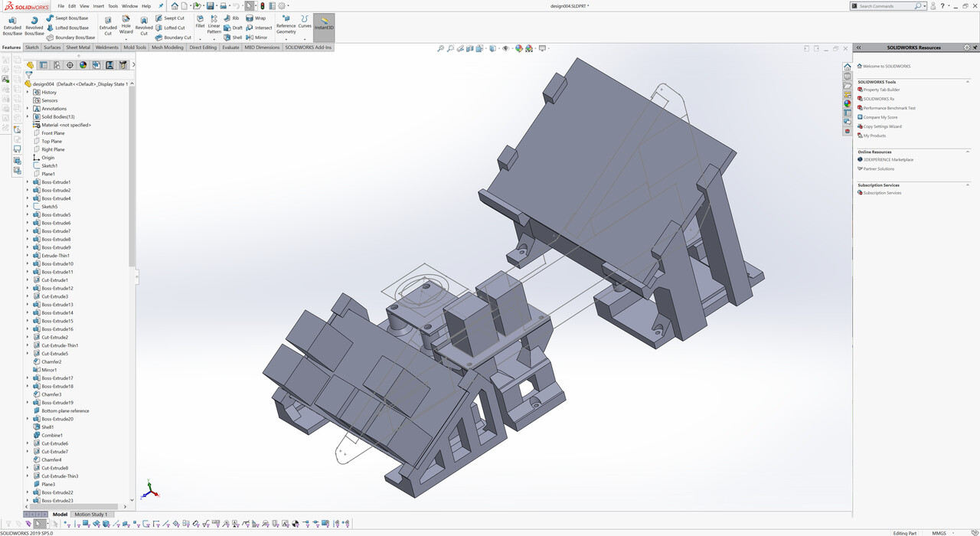980x536 pixels.
Task: Open the Tools menu
Action: pos(113,6)
